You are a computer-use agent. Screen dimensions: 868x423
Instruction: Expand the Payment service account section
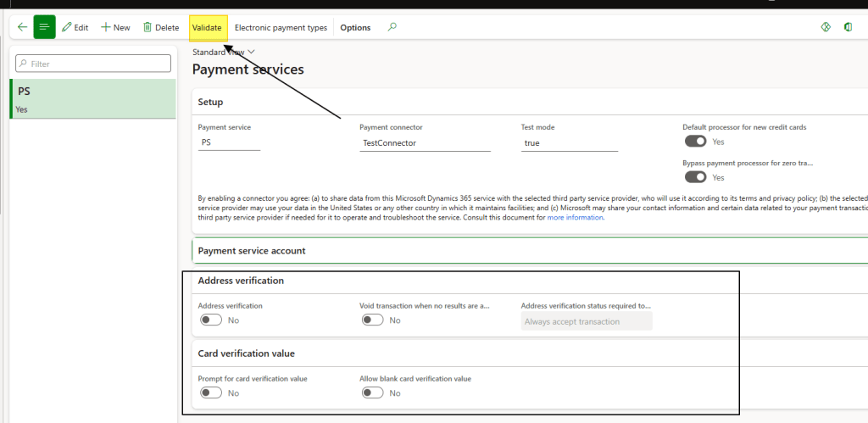click(x=251, y=250)
